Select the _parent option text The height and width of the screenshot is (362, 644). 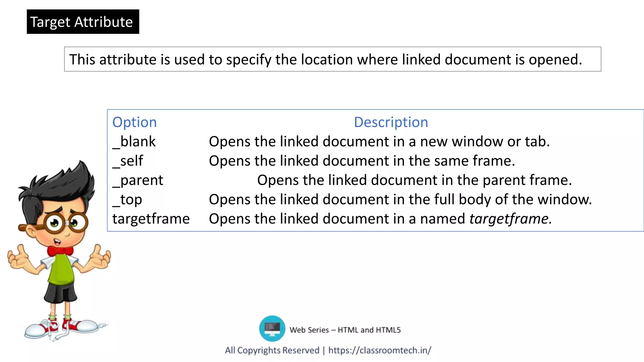coord(138,180)
